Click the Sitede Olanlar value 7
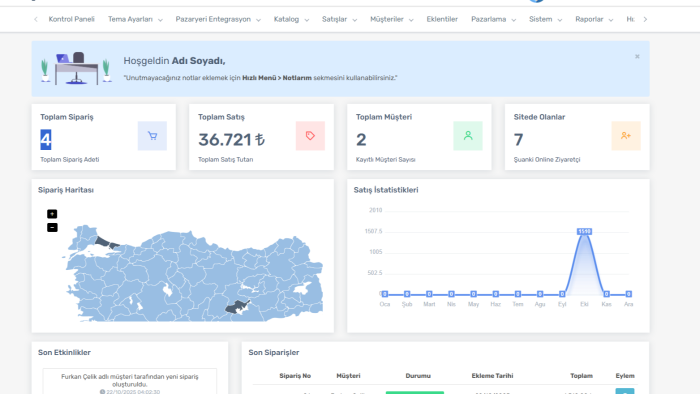Image resolution: width=700 pixels, height=394 pixels. click(x=518, y=140)
